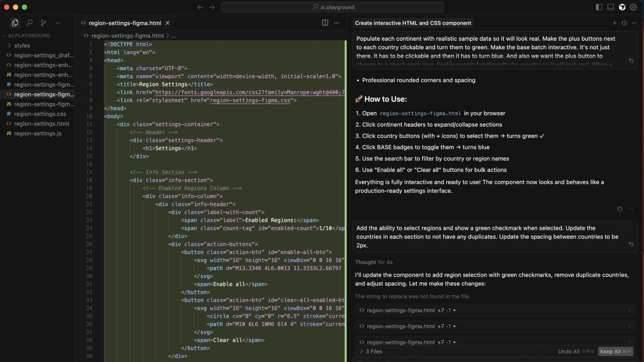The image size is (644, 362).
Task: Click the split editor icon
Action: [x=325, y=23]
